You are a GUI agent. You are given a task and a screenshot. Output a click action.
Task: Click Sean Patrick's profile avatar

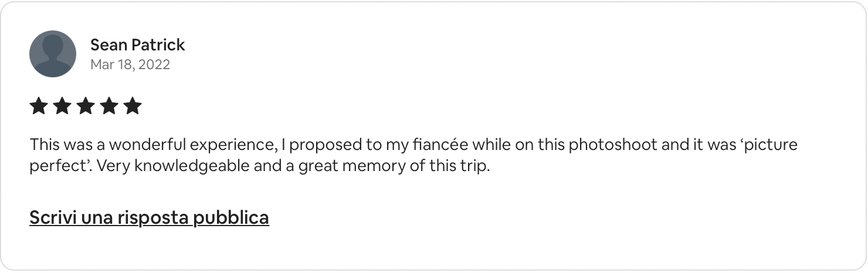pos(53,54)
